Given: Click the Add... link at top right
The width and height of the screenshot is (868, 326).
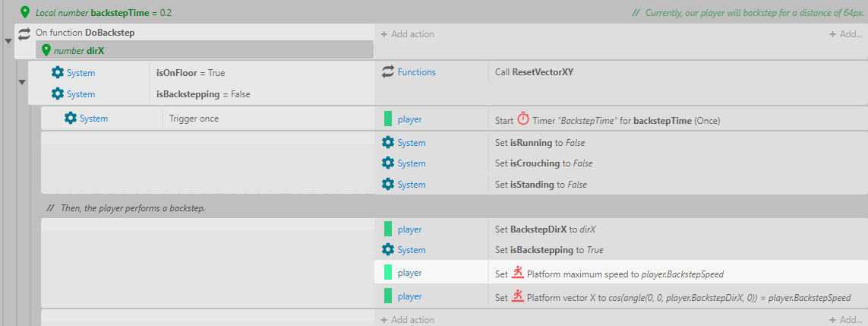Looking at the screenshot, I should click(x=844, y=34).
